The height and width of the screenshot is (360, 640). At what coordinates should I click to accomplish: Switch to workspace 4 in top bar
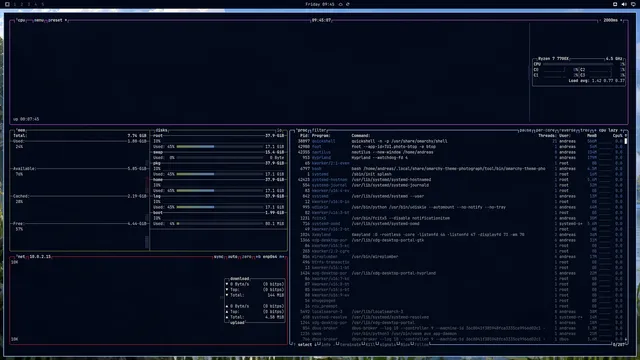(x=36, y=4)
